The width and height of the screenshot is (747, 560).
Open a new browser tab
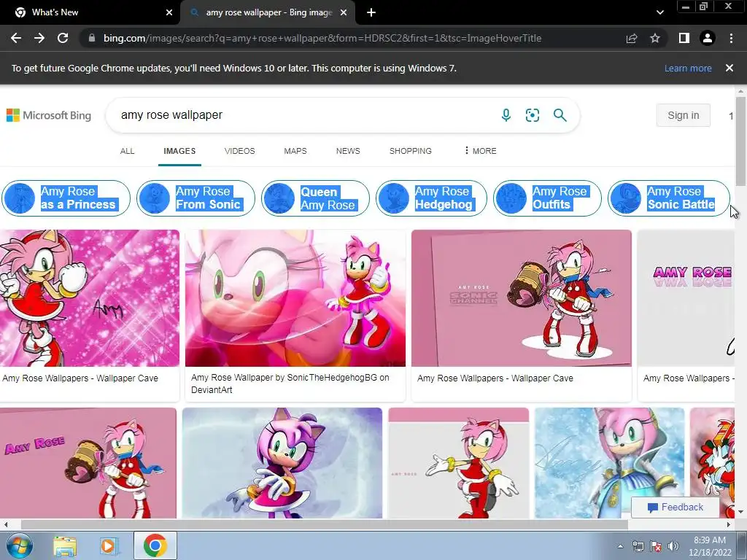tap(371, 12)
